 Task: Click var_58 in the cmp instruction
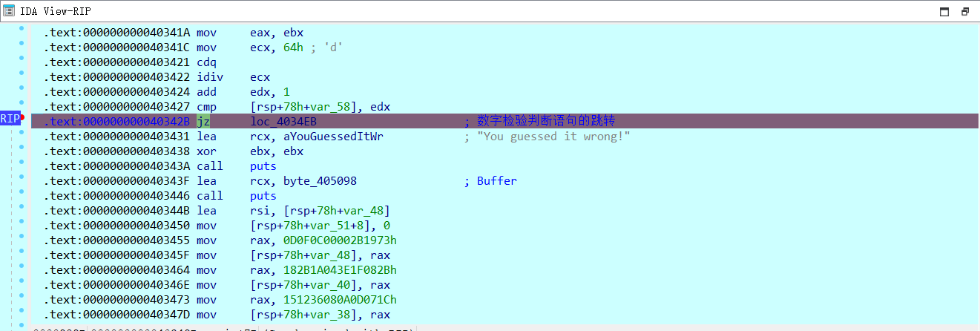pyautogui.click(x=318, y=107)
